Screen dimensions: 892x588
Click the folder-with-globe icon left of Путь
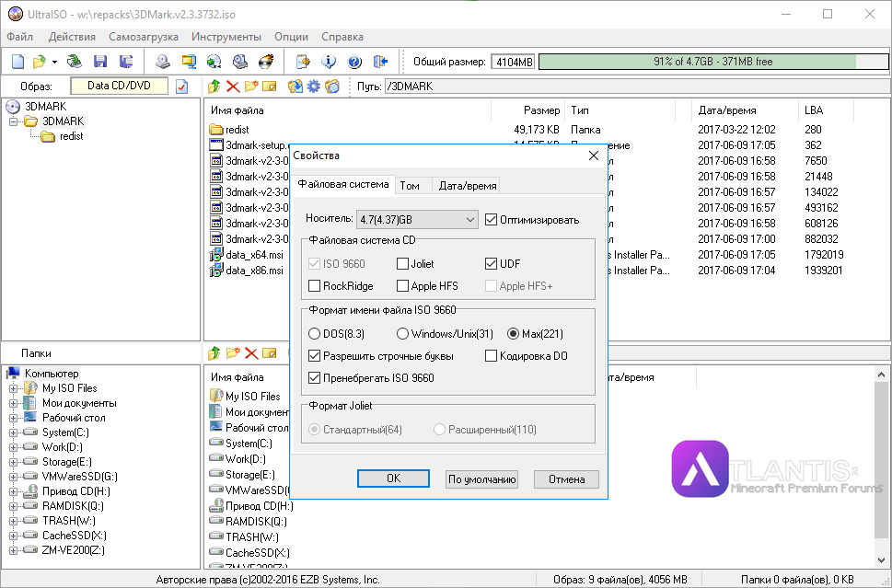click(332, 86)
